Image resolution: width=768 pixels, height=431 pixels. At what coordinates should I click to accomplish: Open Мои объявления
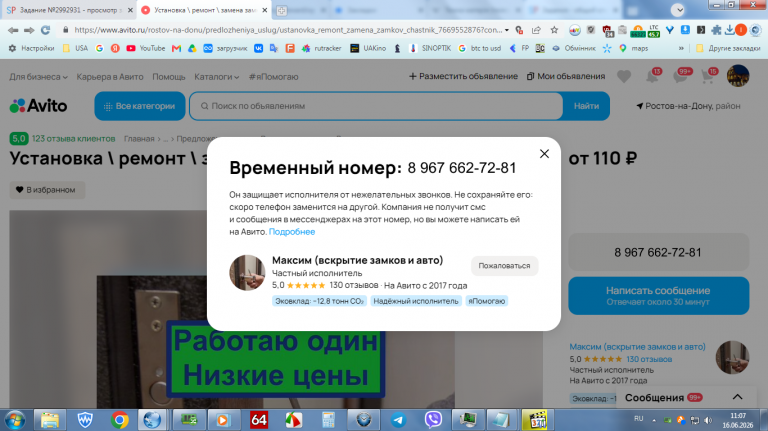point(566,76)
